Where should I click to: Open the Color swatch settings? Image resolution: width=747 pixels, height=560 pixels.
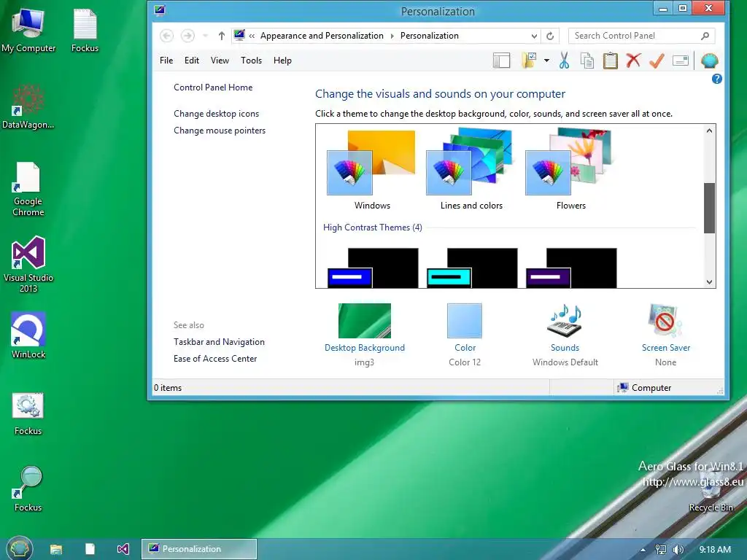tap(465, 335)
